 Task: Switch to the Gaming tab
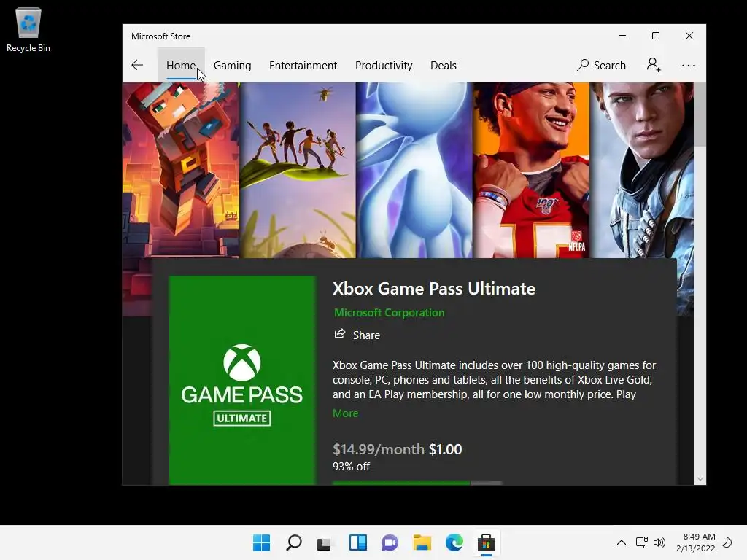coord(233,65)
